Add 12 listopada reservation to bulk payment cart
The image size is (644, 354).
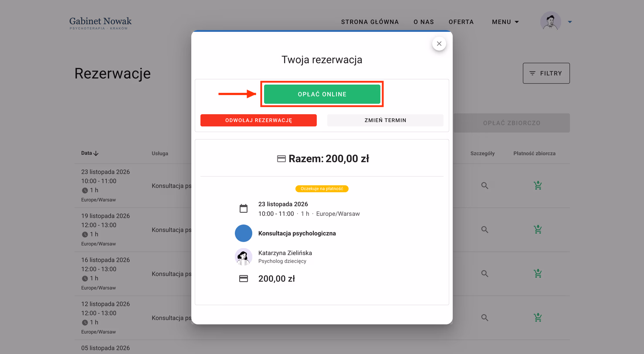point(538,318)
